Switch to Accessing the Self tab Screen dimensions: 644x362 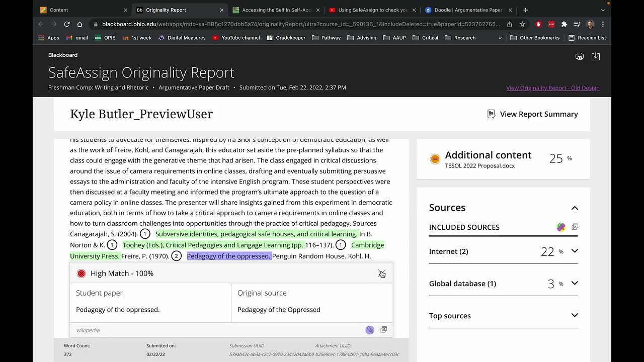tap(275, 10)
